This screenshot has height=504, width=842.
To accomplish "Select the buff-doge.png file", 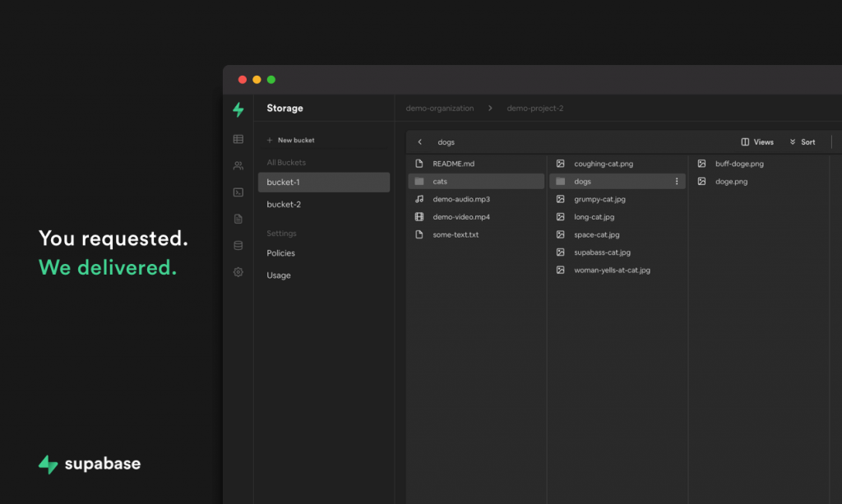I will tap(739, 164).
